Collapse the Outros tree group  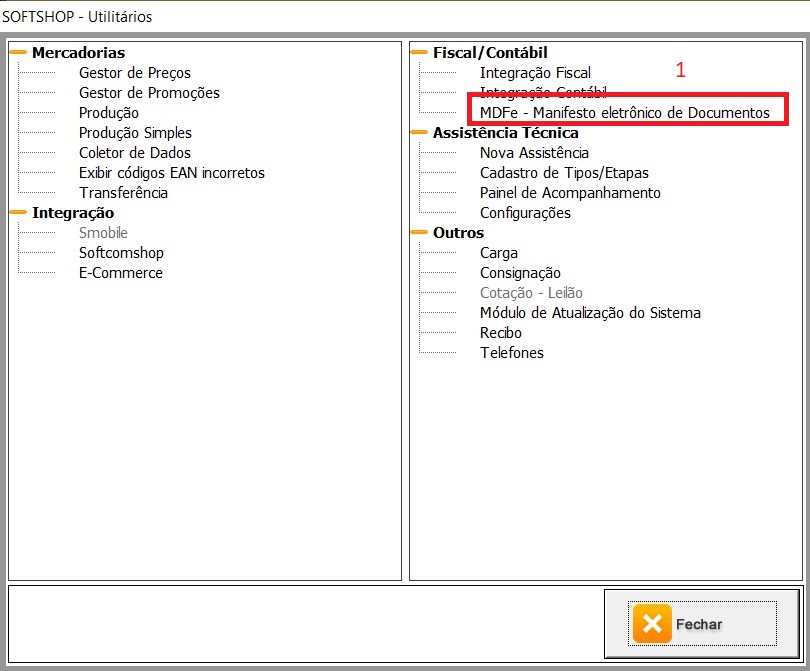pyautogui.click(x=420, y=233)
